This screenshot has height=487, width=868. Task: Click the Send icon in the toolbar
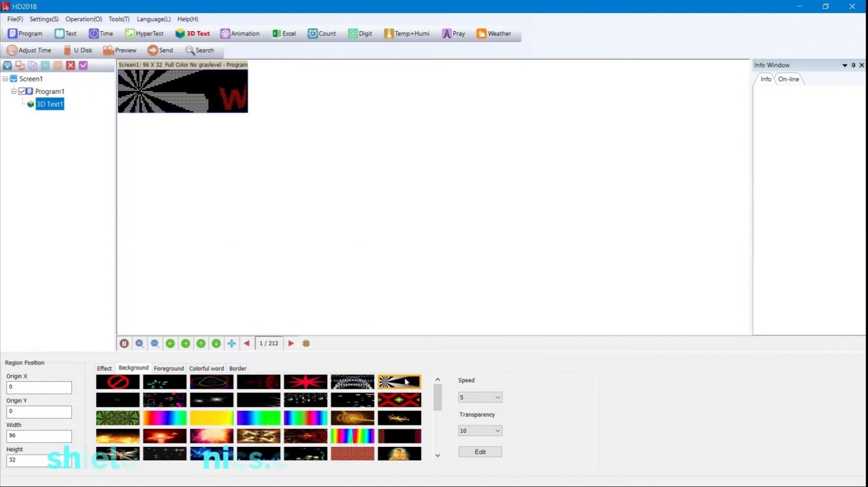coord(160,50)
